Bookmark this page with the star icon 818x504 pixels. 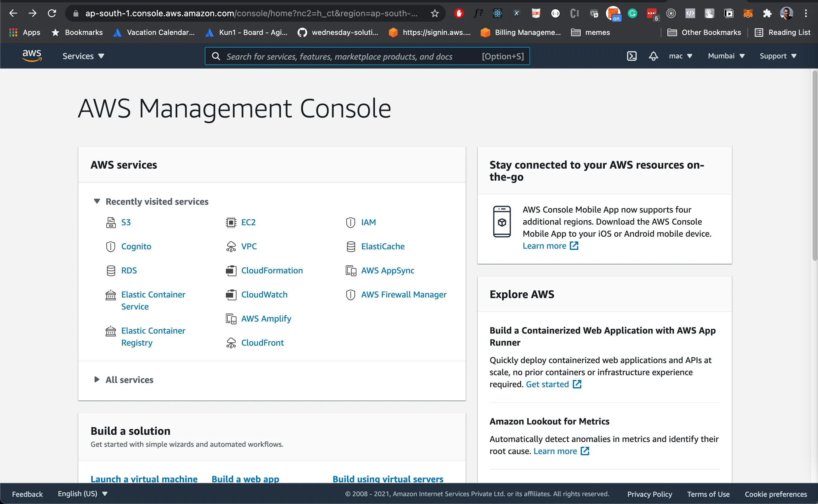coord(435,13)
